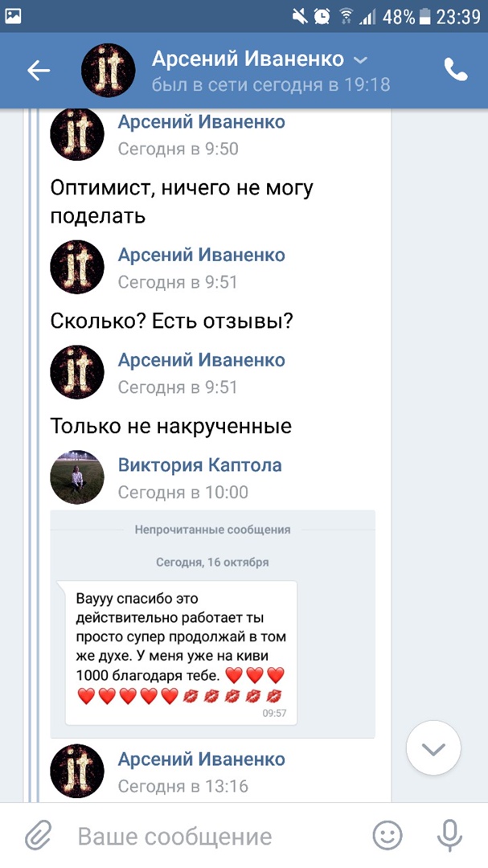Open Виктория Каптола profile name link
The height and width of the screenshot is (868, 488).
[199, 465]
